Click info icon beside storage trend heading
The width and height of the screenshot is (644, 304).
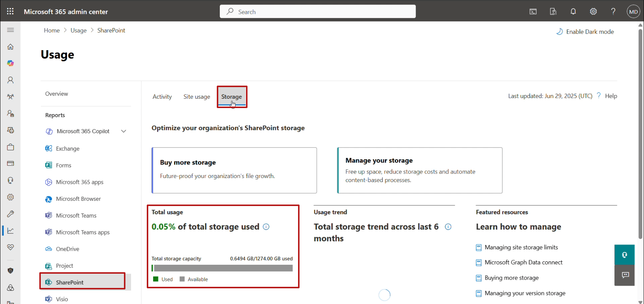448,227
